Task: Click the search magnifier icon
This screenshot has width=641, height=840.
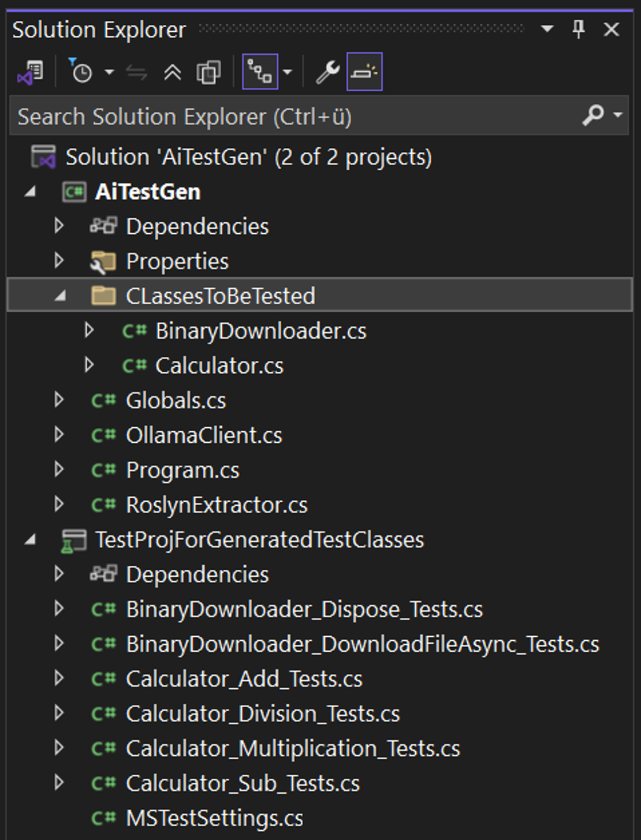Action: pos(593,115)
